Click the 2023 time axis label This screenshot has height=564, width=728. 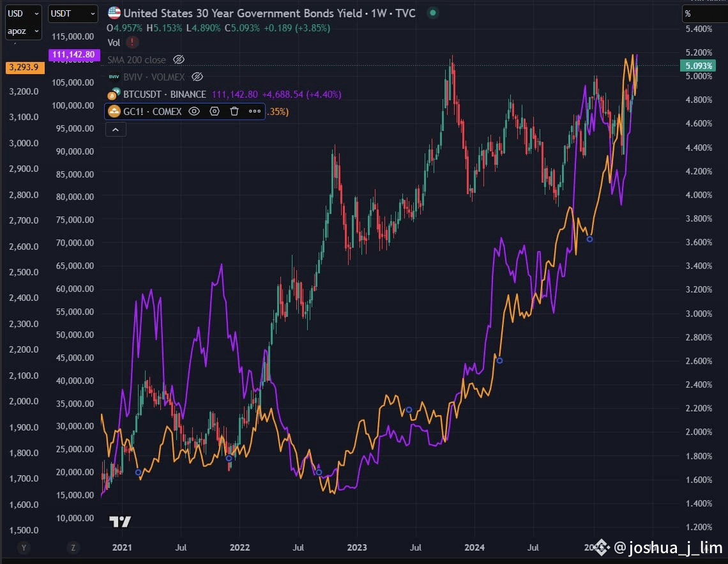click(x=356, y=548)
